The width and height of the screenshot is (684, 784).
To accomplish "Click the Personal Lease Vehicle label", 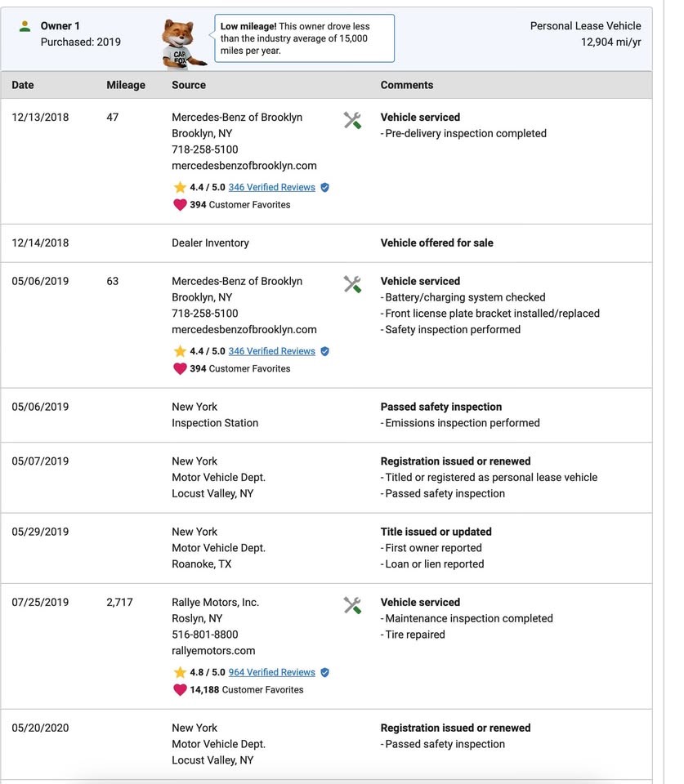I will tap(585, 26).
